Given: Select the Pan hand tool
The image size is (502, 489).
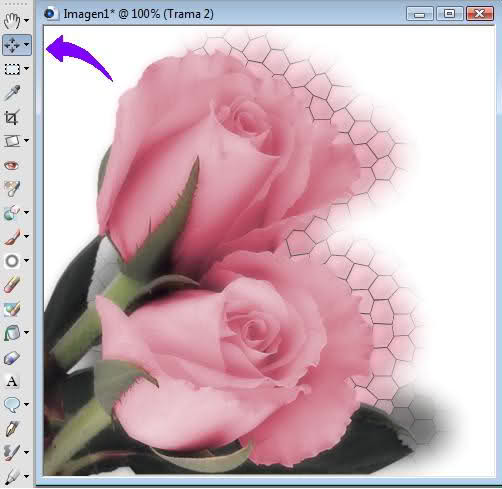Looking at the screenshot, I should coord(12,20).
